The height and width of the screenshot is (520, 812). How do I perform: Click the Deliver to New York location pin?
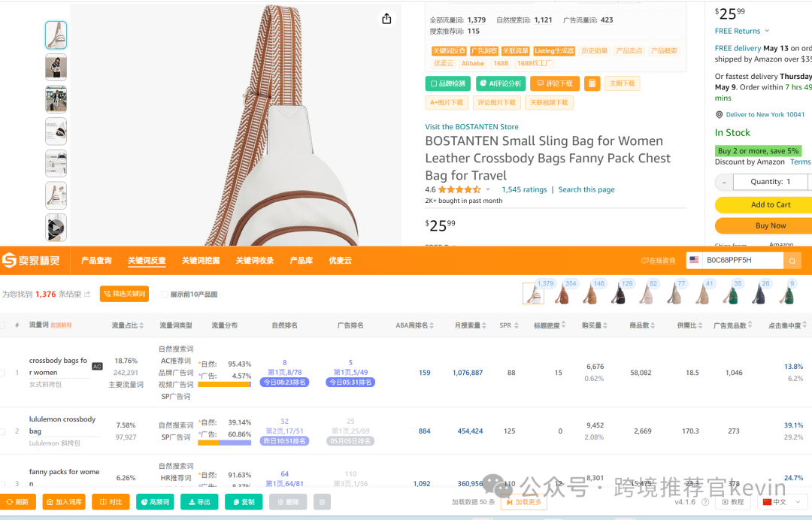point(719,115)
